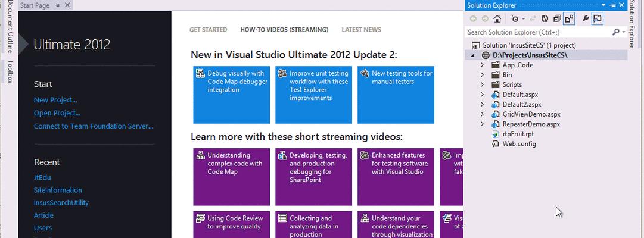Expand the GridViewDemo.aspx node arrow
This screenshot has width=644, height=238.
[483, 114]
